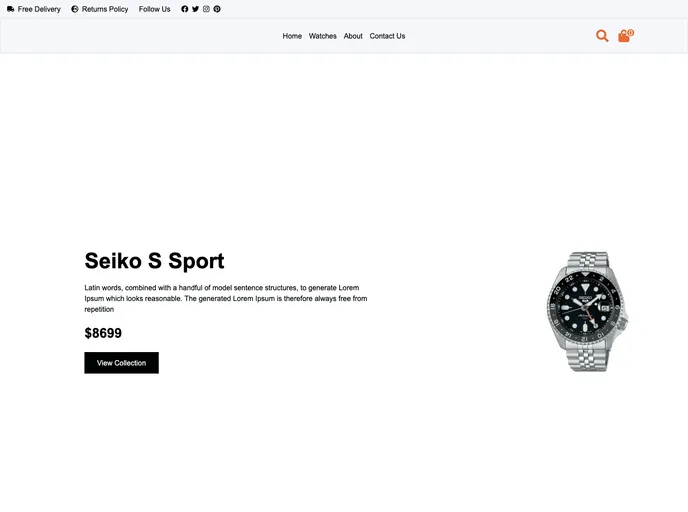Open the Returns Policy text link
Viewport: 688px width, 512px height.
(105, 9)
